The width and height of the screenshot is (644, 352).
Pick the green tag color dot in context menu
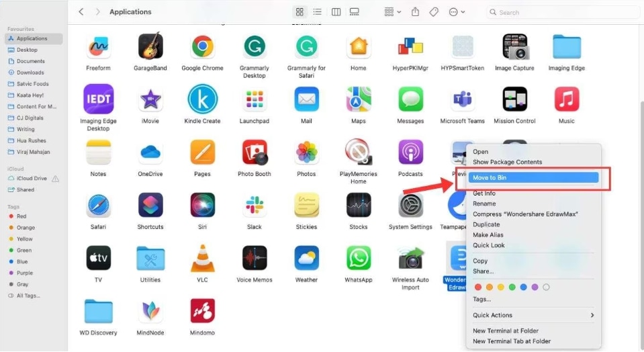pyautogui.click(x=512, y=287)
